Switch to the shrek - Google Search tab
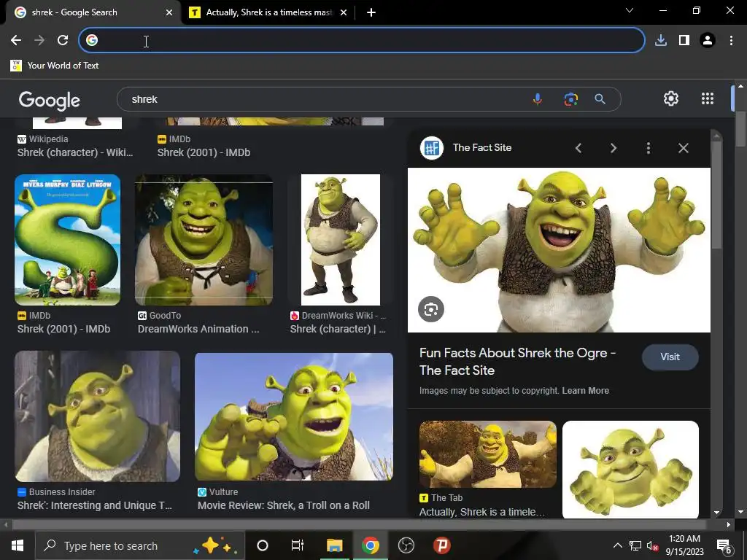747x560 pixels. tap(90, 13)
